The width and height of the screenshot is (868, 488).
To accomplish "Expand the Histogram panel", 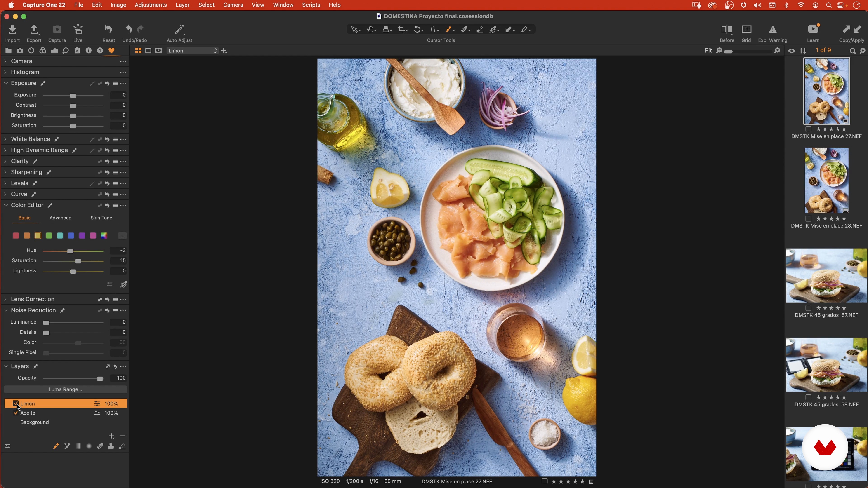I will [5, 72].
